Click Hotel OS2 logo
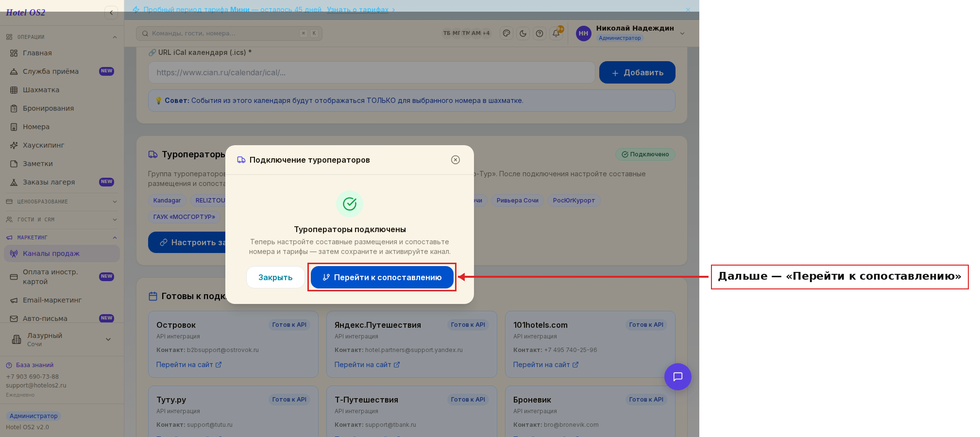The width and height of the screenshot is (980, 437). click(25, 13)
